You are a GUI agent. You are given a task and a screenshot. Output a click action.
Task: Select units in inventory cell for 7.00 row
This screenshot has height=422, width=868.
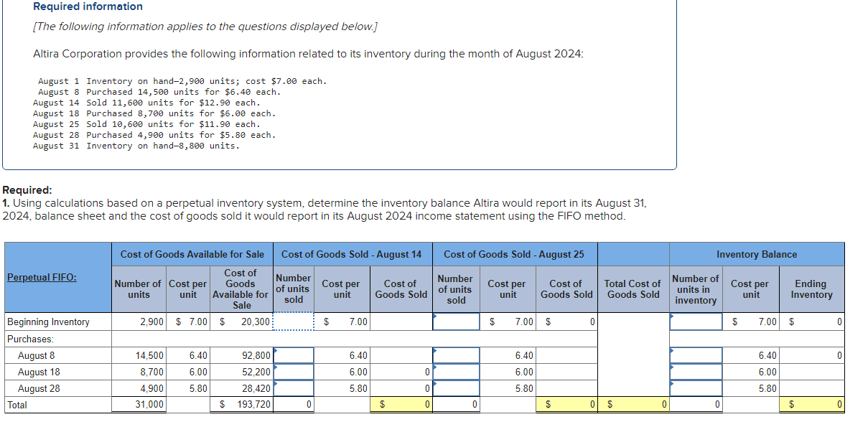[x=694, y=322]
